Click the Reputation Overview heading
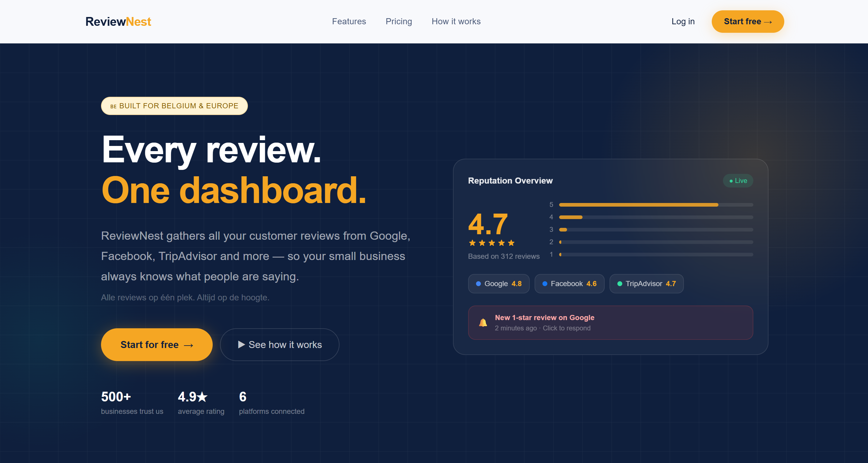This screenshot has height=463, width=868. click(x=510, y=181)
